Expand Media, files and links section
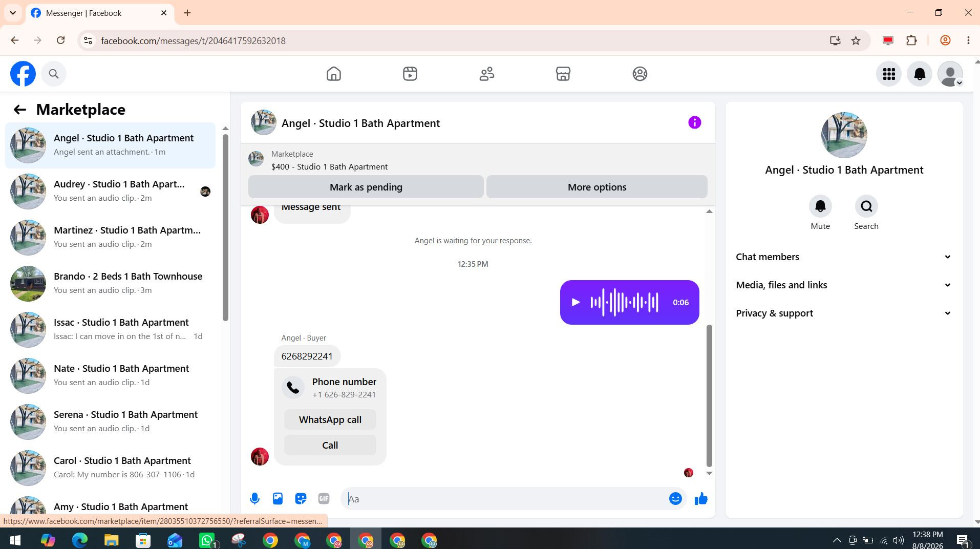This screenshot has width=980, height=549. 844,285
